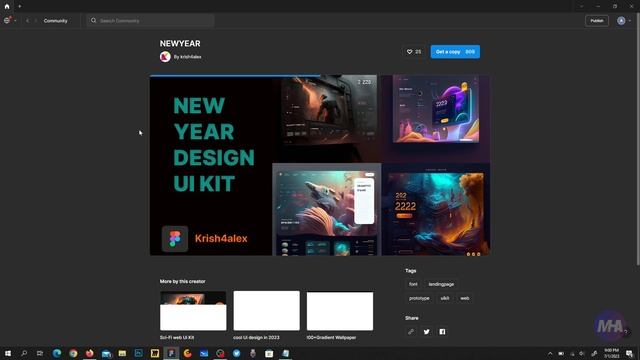The image size is (640, 360).
Task: Launch Firefox from taskbar
Action: point(89,353)
